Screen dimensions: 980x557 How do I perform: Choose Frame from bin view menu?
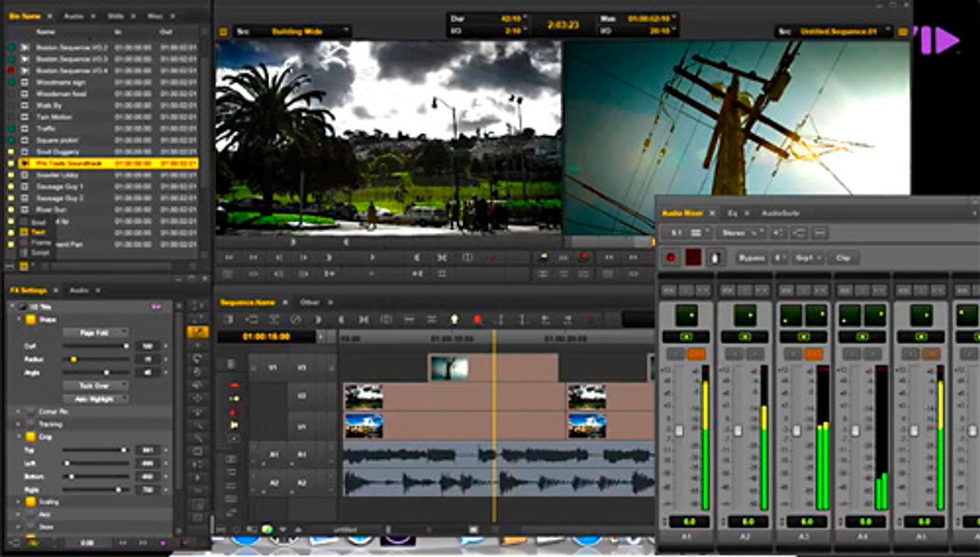tap(41, 242)
